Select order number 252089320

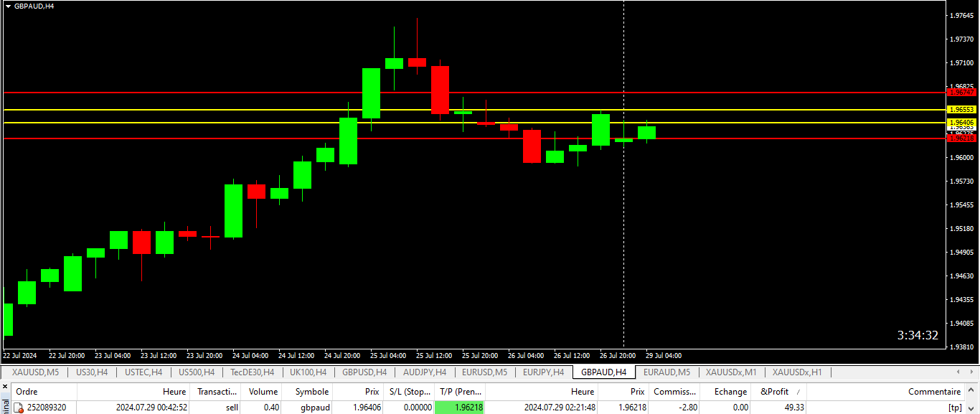click(47, 408)
